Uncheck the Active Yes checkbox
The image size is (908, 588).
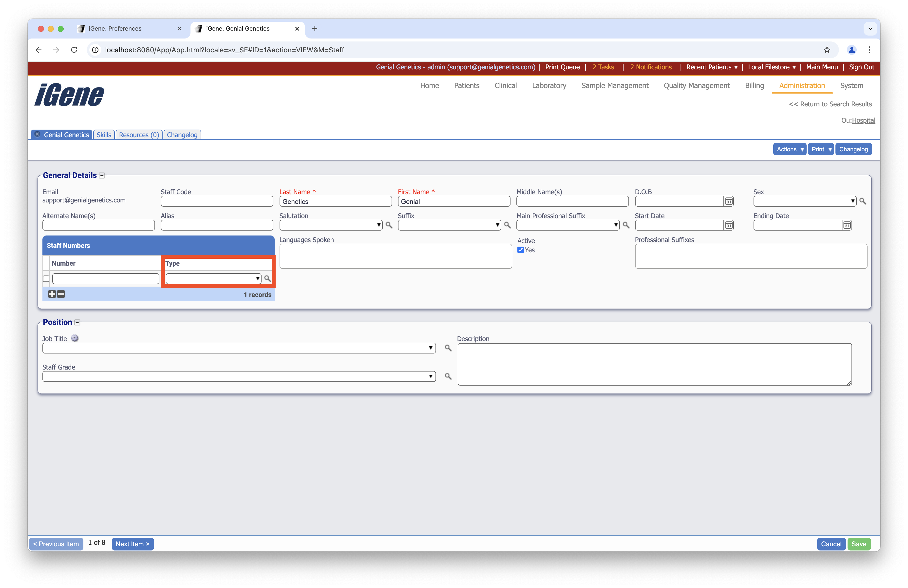[x=520, y=250]
